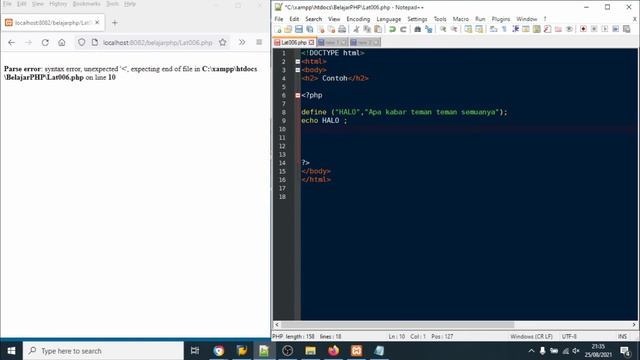Open the Search menu in Notepad++
Image resolution: width=640 pixels, height=360 pixels.
(313, 19)
